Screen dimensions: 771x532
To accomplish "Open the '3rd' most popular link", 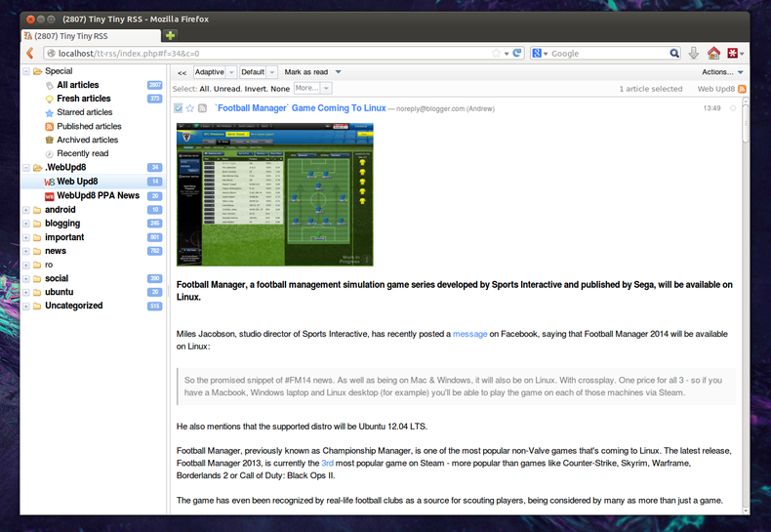I will tap(328, 463).
